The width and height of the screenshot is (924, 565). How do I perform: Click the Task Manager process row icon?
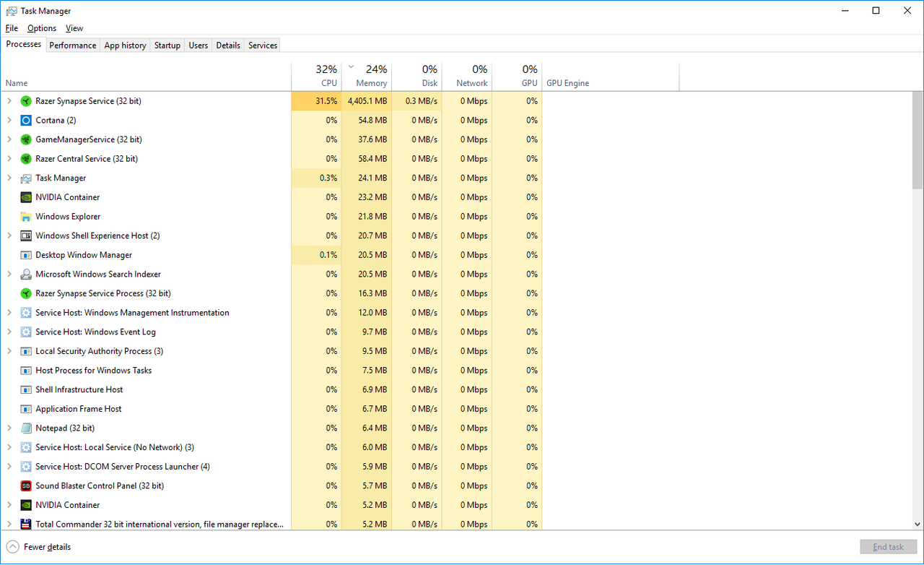pos(26,178)
